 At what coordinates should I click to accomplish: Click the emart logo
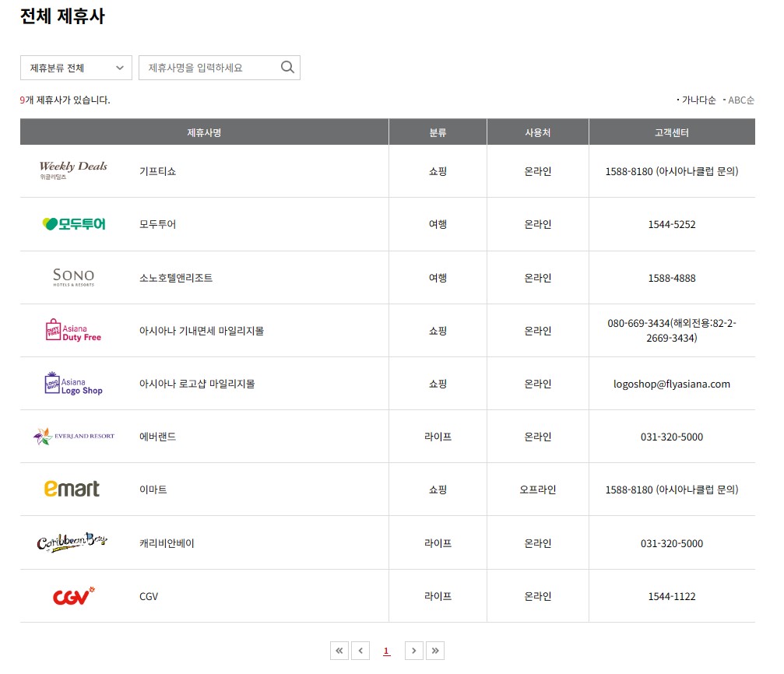72,489
